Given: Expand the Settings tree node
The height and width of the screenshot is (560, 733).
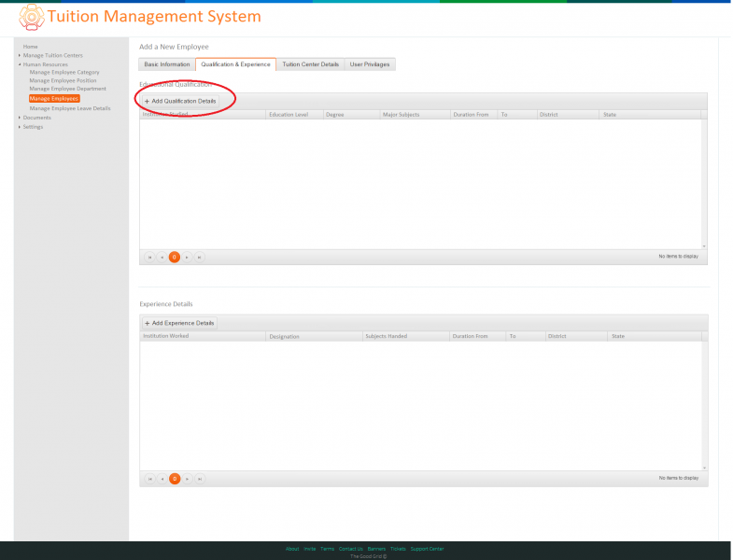Looking at the screenshot, I should 20,127.
